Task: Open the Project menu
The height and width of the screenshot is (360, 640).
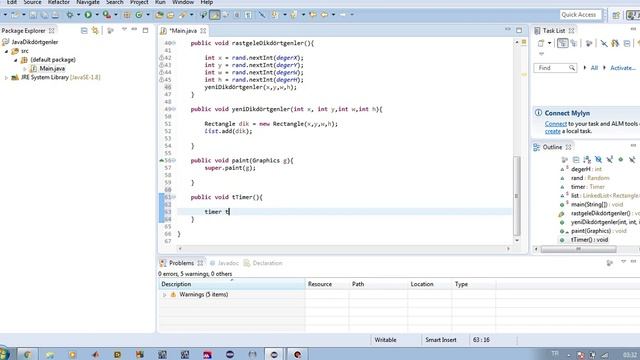Action: pos(139,2)
